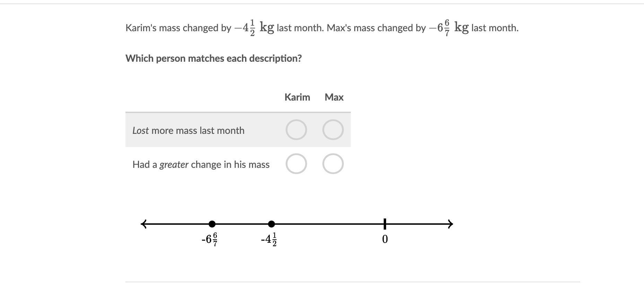This screenshot has height=292, width=644.
Task: Choose Karim for 'greater change in his mass'
Action: (x=296, y=164)
